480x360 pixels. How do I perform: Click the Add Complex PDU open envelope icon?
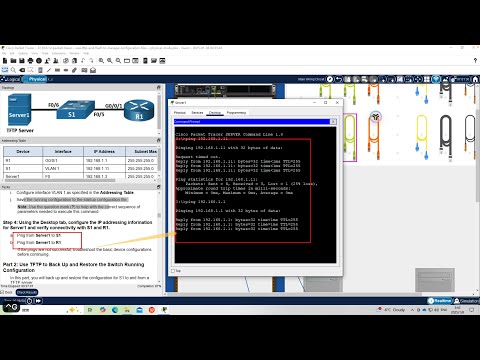(93, 70)
